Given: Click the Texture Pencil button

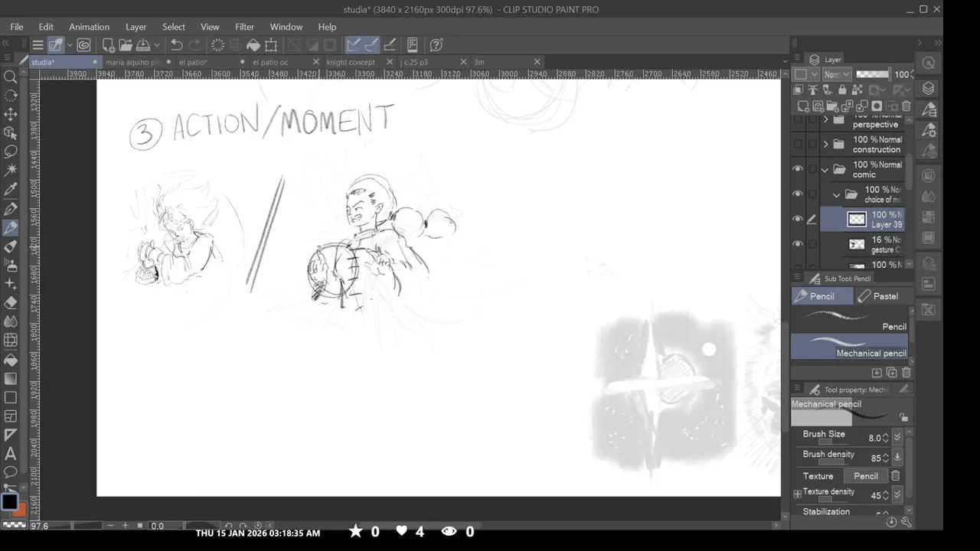Looking at the screenshot, I should click(866, 476).
